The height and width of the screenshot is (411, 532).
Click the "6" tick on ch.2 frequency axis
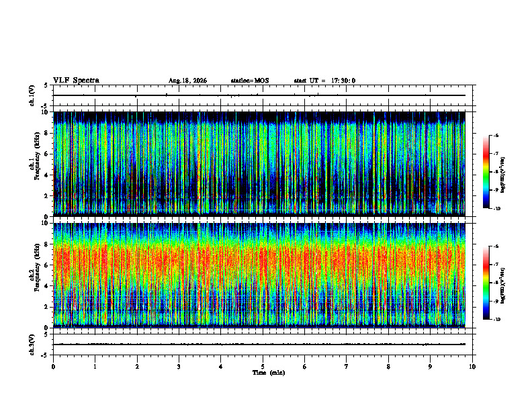click(47, 265)
